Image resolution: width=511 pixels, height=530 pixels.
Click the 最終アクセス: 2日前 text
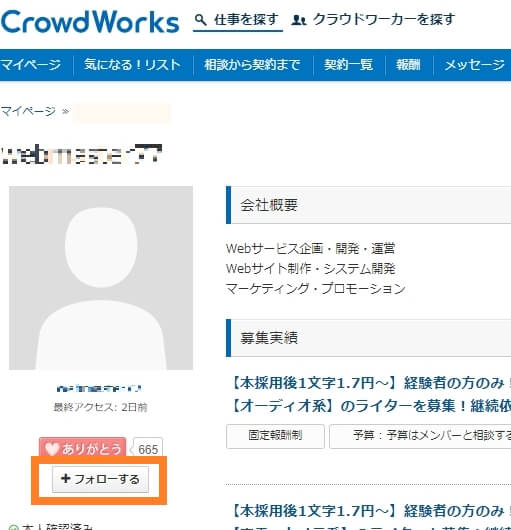tap(100, 407)
